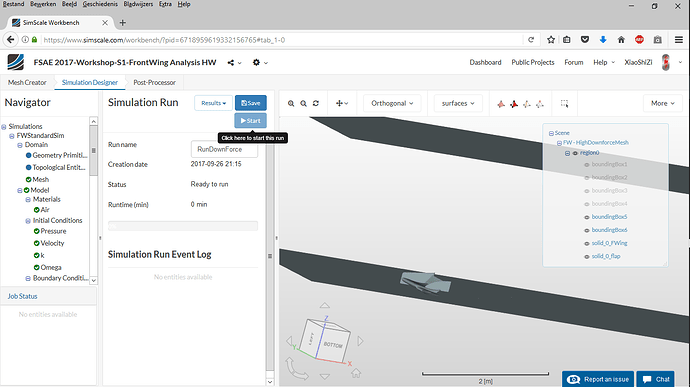
Task: Rotate view with right arrow beside cube
Action: (360, 341)
